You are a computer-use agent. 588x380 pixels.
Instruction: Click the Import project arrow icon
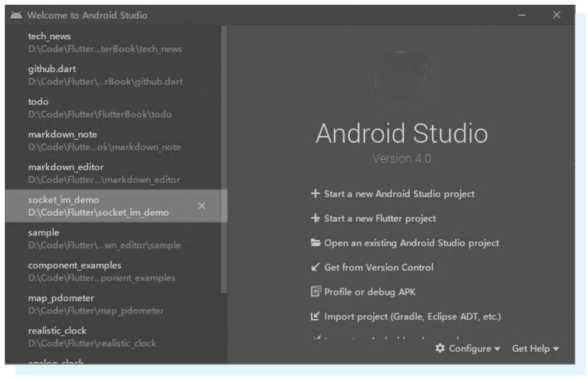pyautogui.click(x=315, y=316)
